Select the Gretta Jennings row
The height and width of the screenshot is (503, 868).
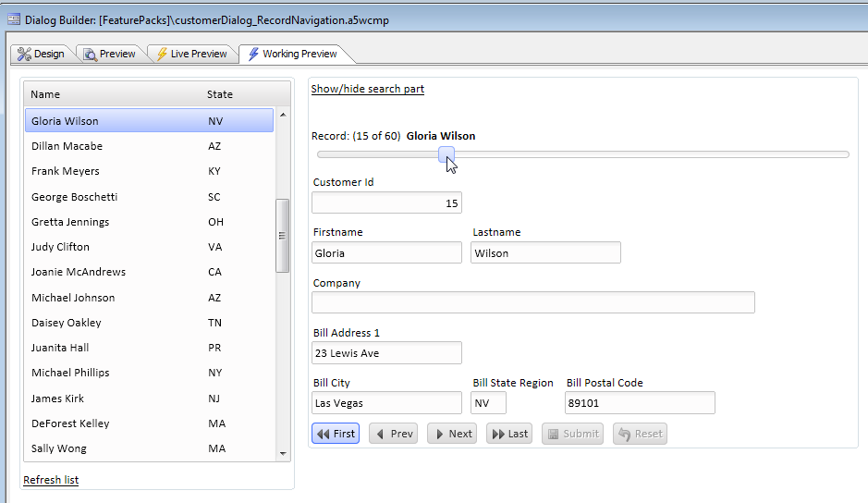coord(150,222)
